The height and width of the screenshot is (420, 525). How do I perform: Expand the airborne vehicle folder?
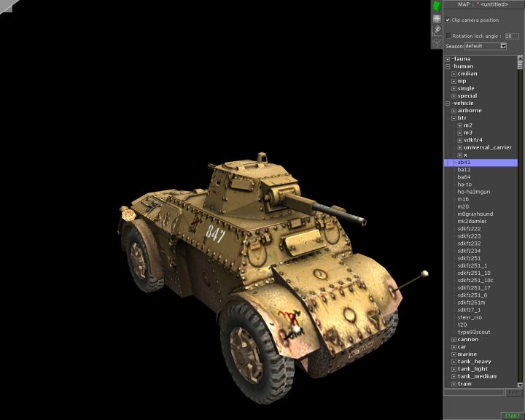click(x=454, y=111)
